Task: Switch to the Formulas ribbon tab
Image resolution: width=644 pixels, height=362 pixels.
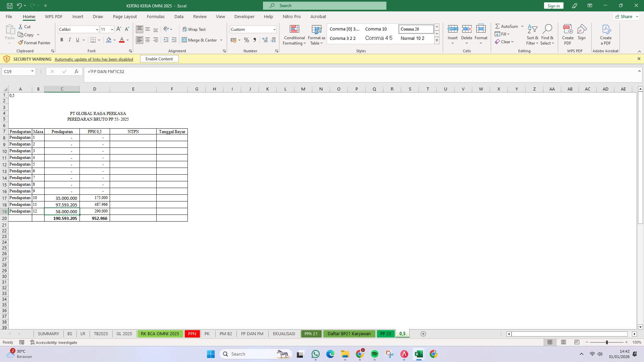Action: click(156, 16)
